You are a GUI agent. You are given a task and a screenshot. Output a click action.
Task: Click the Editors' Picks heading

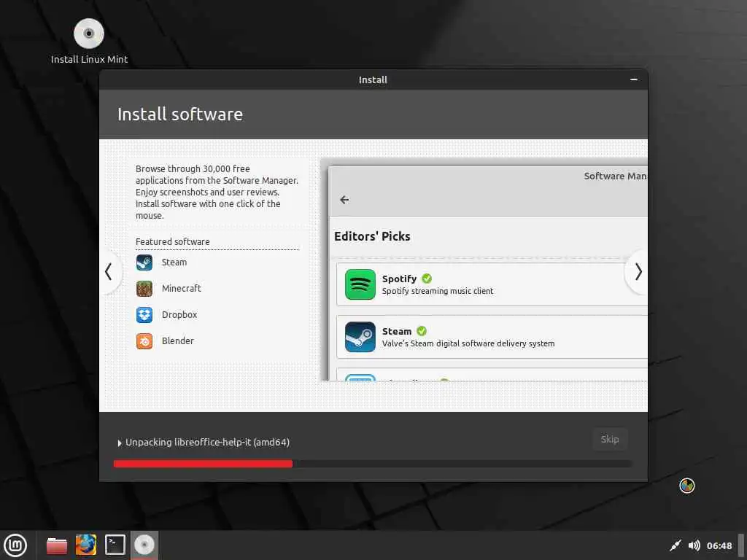point(372,236)
